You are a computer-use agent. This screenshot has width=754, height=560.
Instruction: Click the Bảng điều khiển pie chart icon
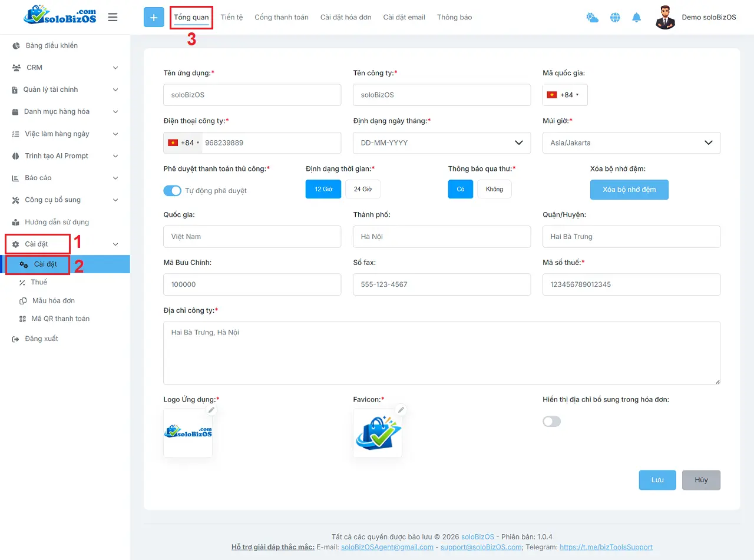point(16,45)
